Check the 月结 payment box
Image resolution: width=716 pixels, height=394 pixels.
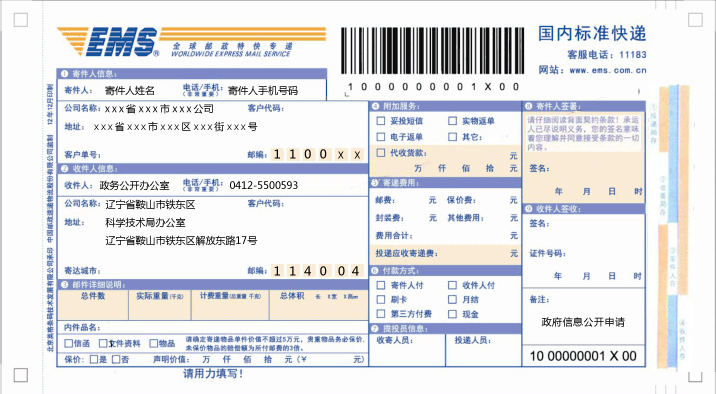(x=453, y=299)
